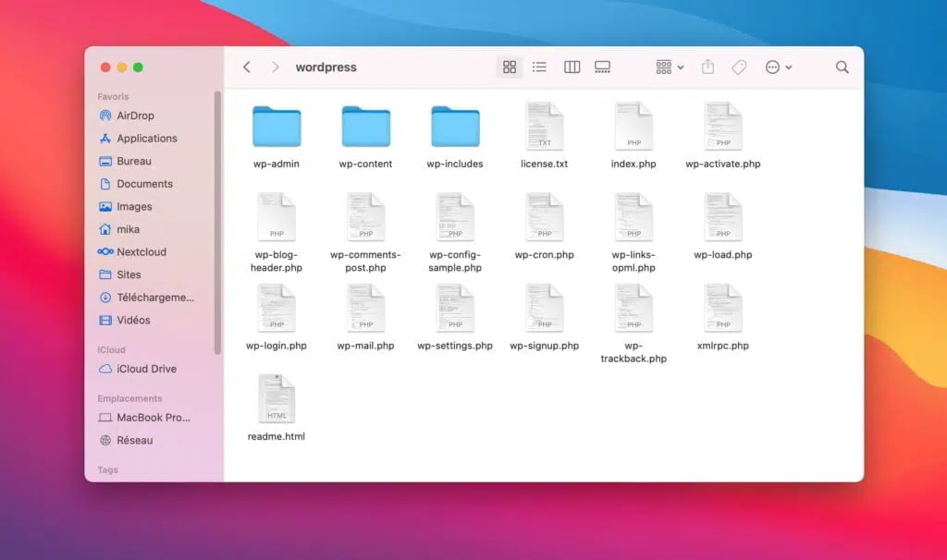This screenshot has width=947, height=560.
Task: Select the wp-content folder icon
Action: pos(365,128)
